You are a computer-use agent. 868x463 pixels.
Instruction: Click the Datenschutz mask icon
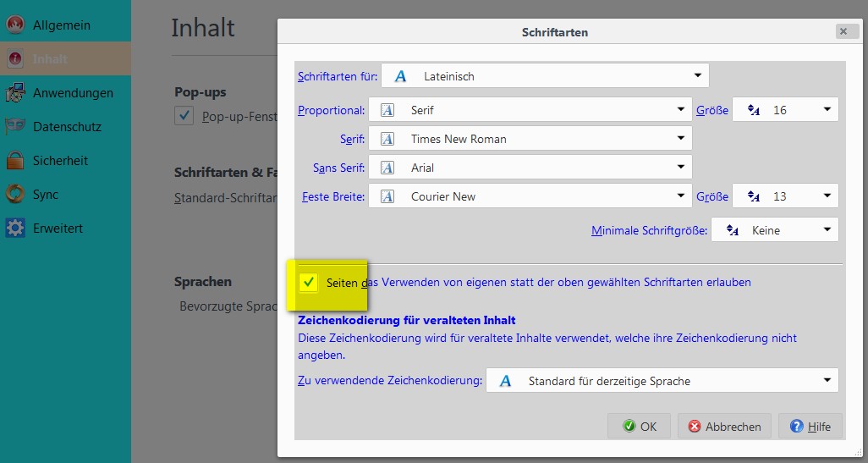15,126
